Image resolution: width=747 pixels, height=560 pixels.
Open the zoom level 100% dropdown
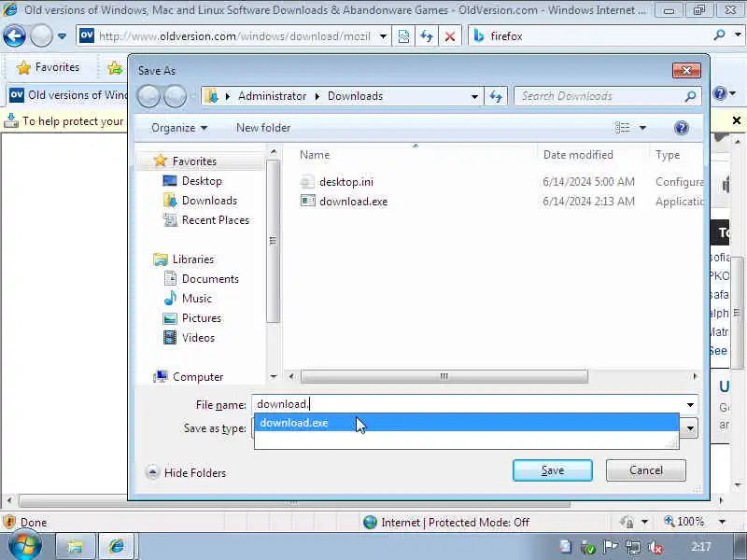[722, 522]
